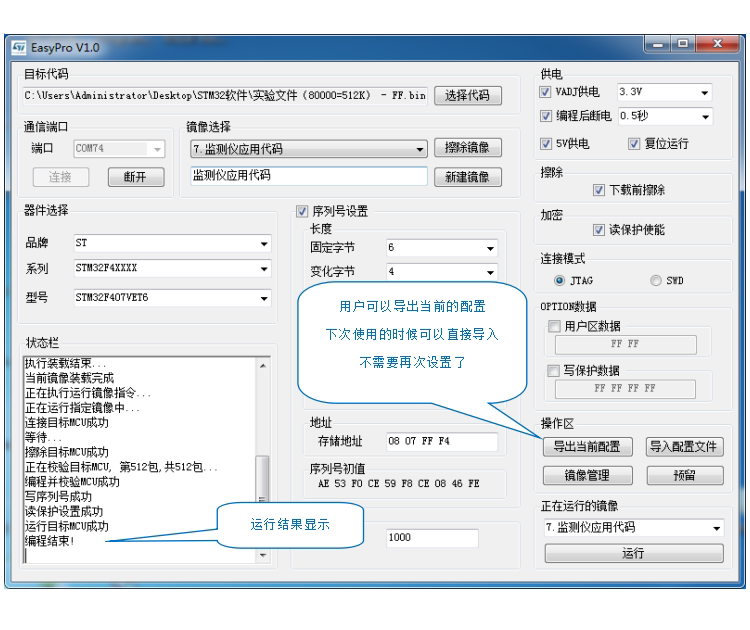Toggle the 下载前擦除 checkbox
This screenshot has width=750, height=630.
(598, 190)
